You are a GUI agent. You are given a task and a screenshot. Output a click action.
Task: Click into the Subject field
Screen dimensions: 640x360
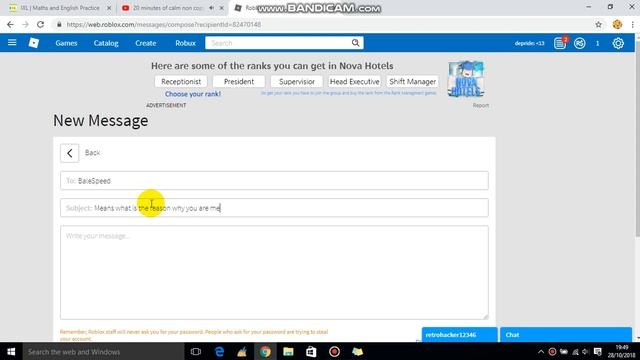click(x=274, y=208)
